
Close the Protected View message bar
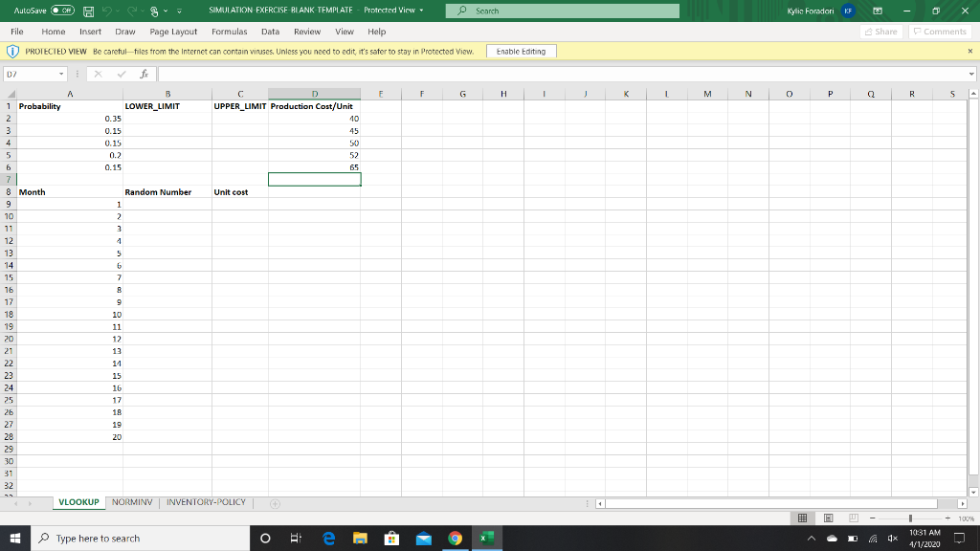coord(970,52)
